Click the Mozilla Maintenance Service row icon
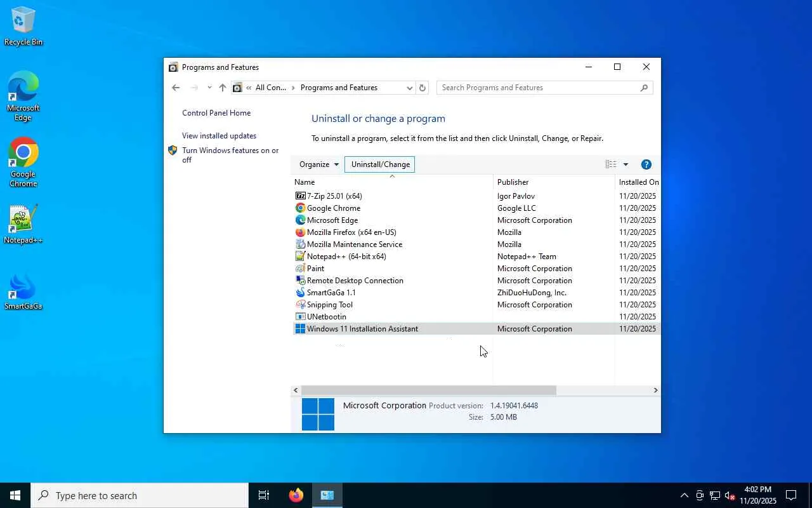 tap(301, 244)
